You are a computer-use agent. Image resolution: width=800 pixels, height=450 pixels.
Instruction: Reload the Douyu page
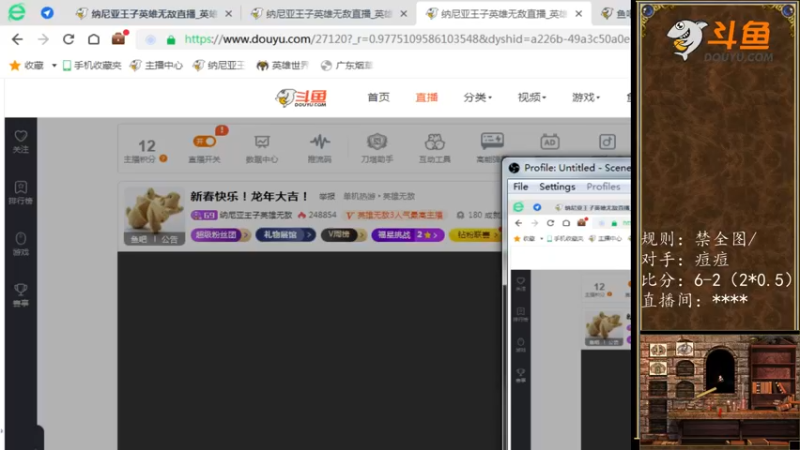[x=68, y=39]
